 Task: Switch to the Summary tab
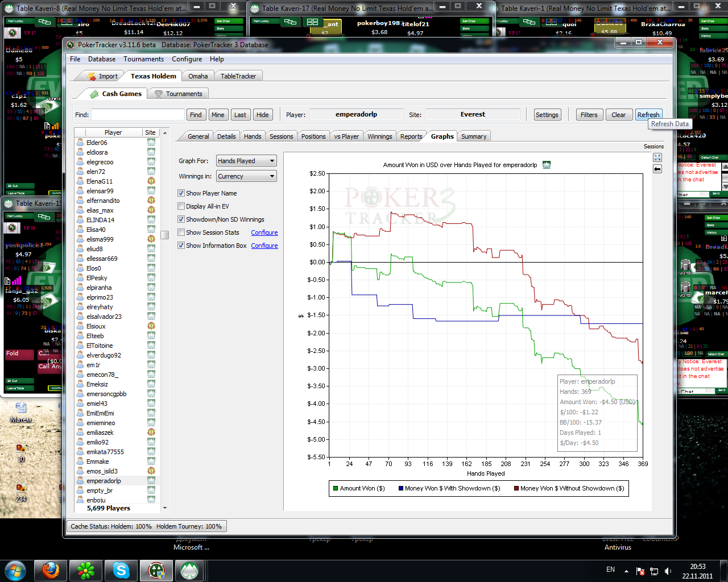tap(474, 136)
